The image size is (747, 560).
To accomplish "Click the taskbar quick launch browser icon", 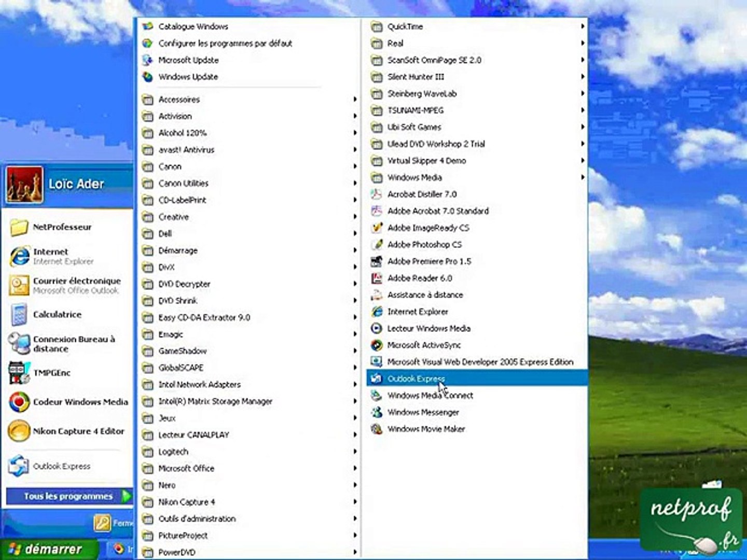I will coord(118,549).
